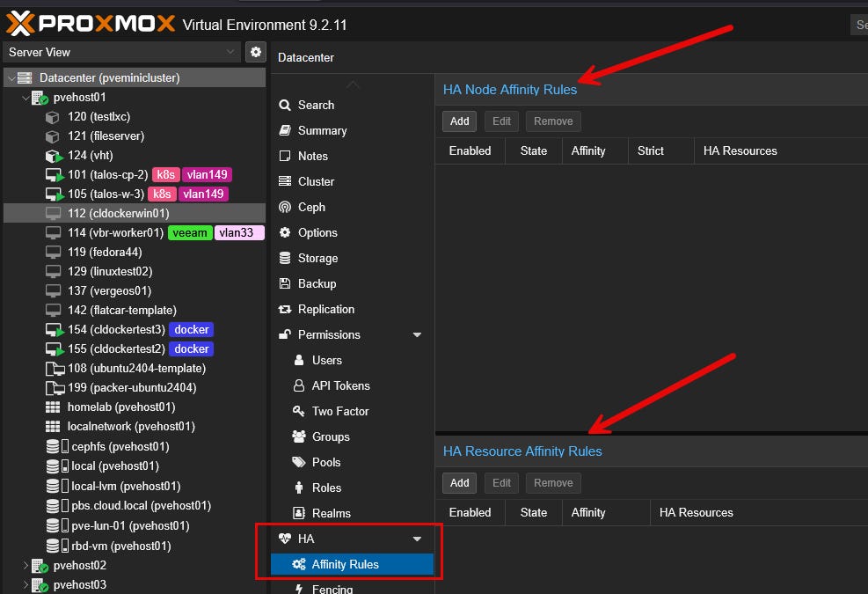Collapse the Datacenter (pveminicluster) tree node
This screenshot has width=868, height=594.
pyautogui.click(x=11, y=78)
